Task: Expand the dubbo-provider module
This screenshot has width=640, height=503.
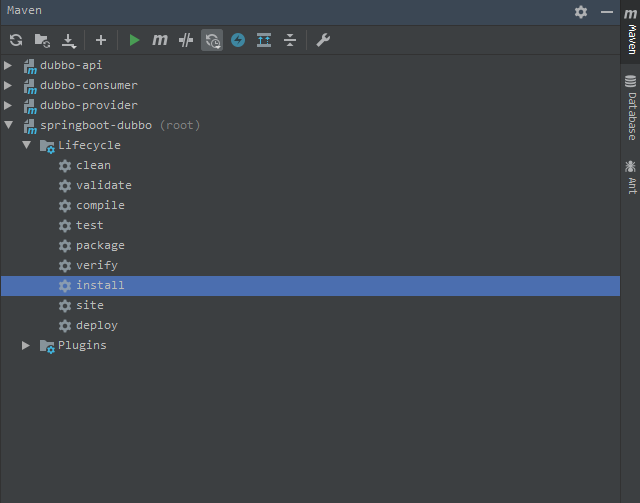Action: 8,105
